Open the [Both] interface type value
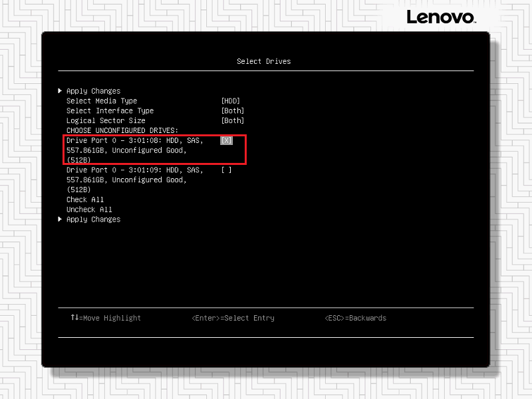This screenshot has height=399, width=532. click(x=232, y=111)
